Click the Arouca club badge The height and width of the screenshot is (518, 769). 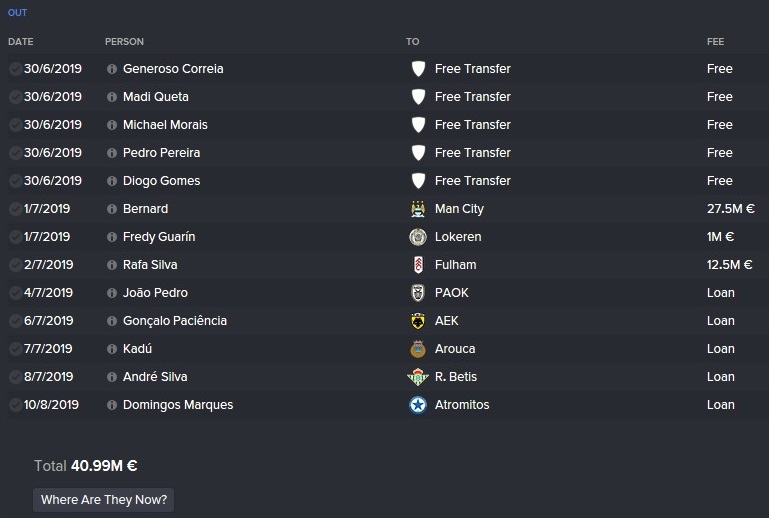(418, 349)
